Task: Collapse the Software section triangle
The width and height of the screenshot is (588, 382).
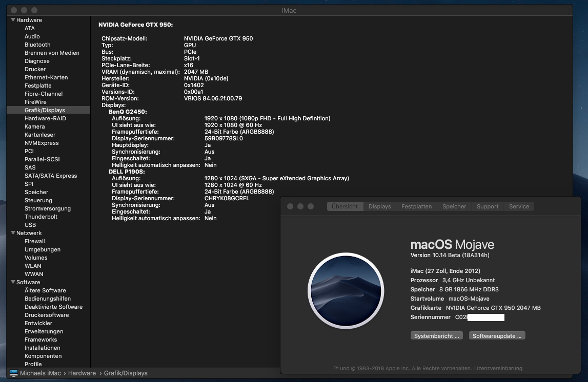Action: point(13,282)
